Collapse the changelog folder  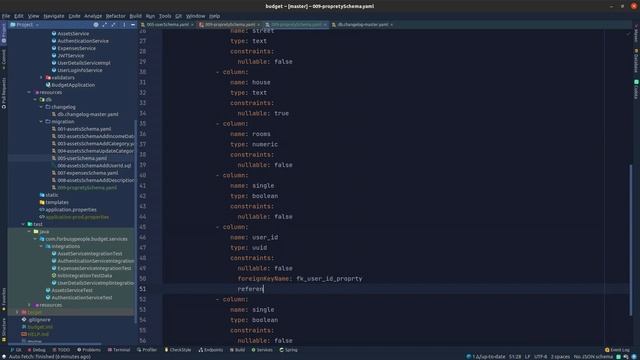click(x=41, y=107)
